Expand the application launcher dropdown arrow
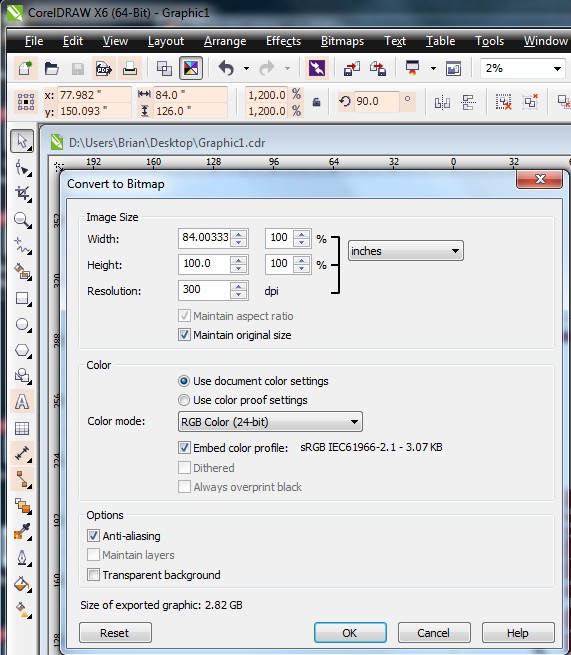The image size is (571, 655). tap(433, 69)
